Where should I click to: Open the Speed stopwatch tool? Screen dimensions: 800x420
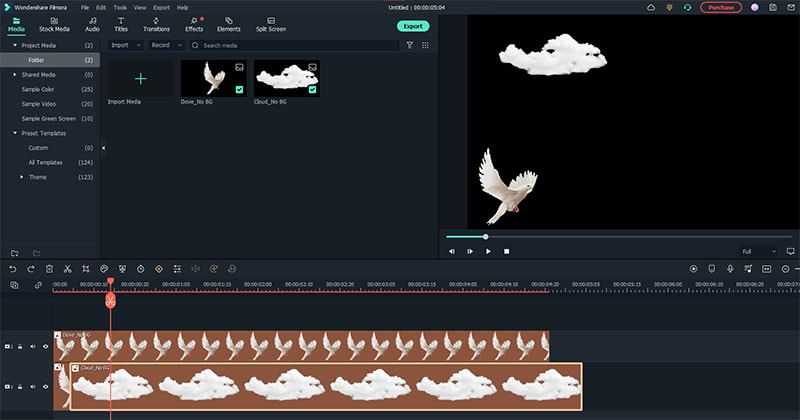pyautogui.click(x=141, y=269)
